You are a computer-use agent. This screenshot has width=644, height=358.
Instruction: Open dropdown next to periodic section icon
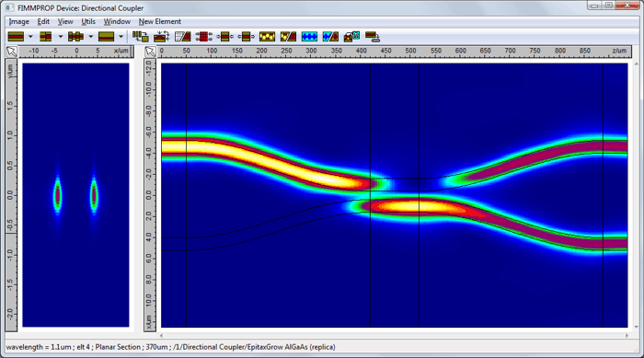pyautogui.click(x=91, y=37)
